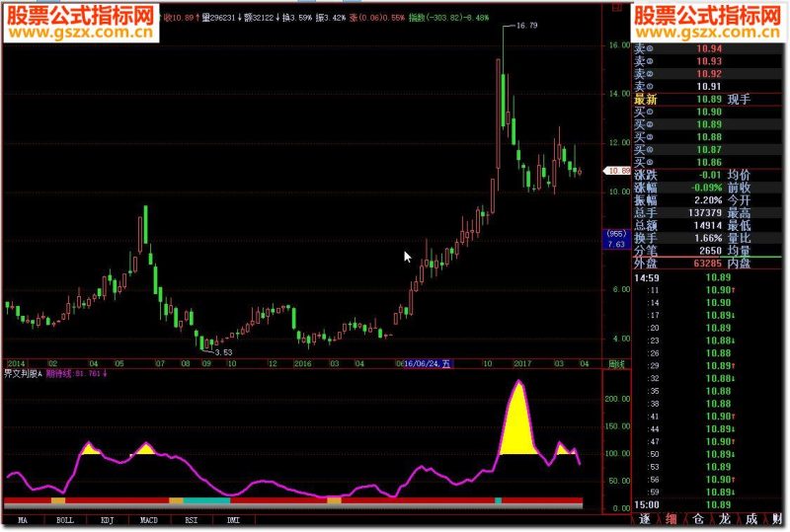Viewport: 790px width, 532px height.
Task: Click the 涨幅 -0.09% value
Action: [x=706, y=188]
